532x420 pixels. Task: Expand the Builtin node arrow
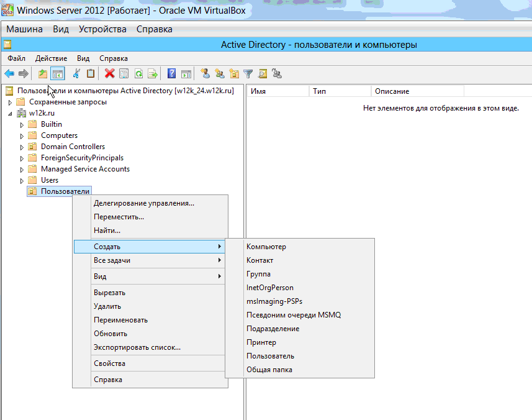pyautogui.click(x=22, y=125)
